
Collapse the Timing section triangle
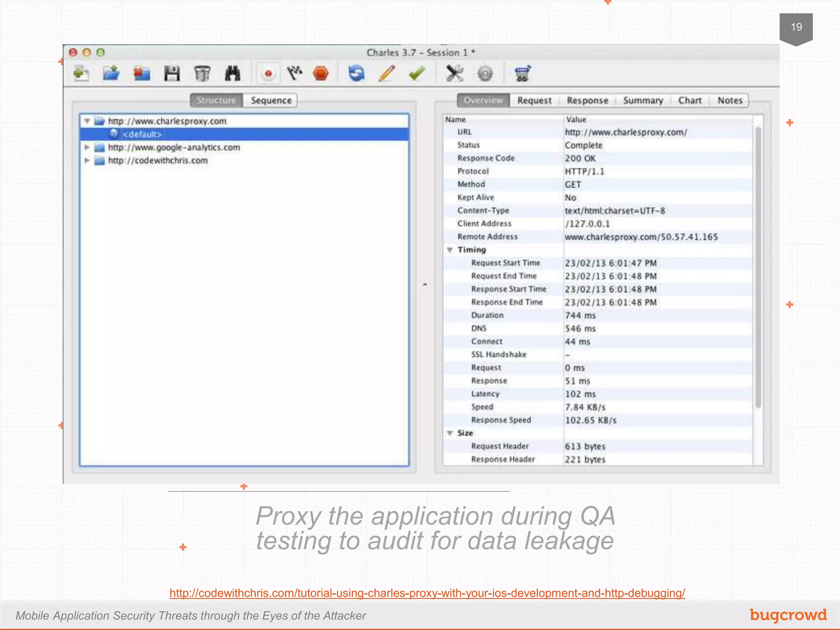coord(450,250)
